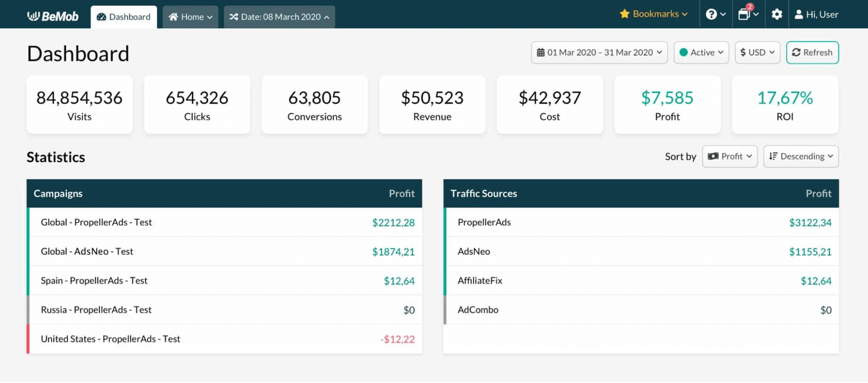The height and width of the screenshot is (383, 868).
Task: Open the help question mark icon
Action: 711,15
